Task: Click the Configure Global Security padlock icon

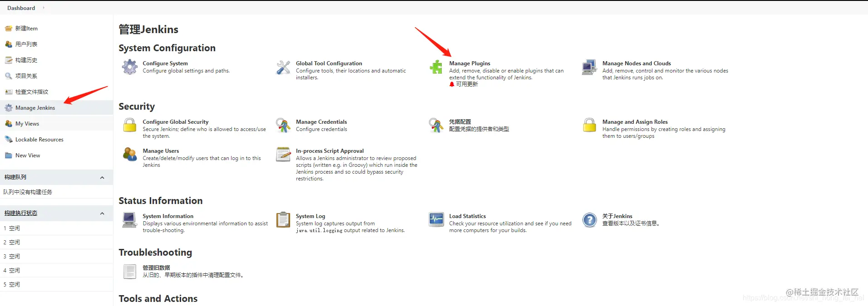Action: pyautogui.click(x=130, y=125)
